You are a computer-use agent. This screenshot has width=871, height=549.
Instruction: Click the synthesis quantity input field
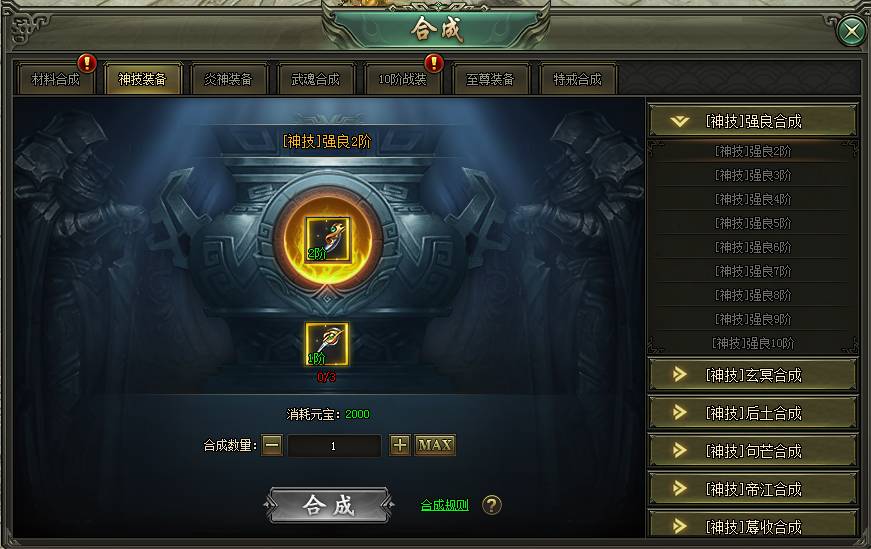click(334, 446)
